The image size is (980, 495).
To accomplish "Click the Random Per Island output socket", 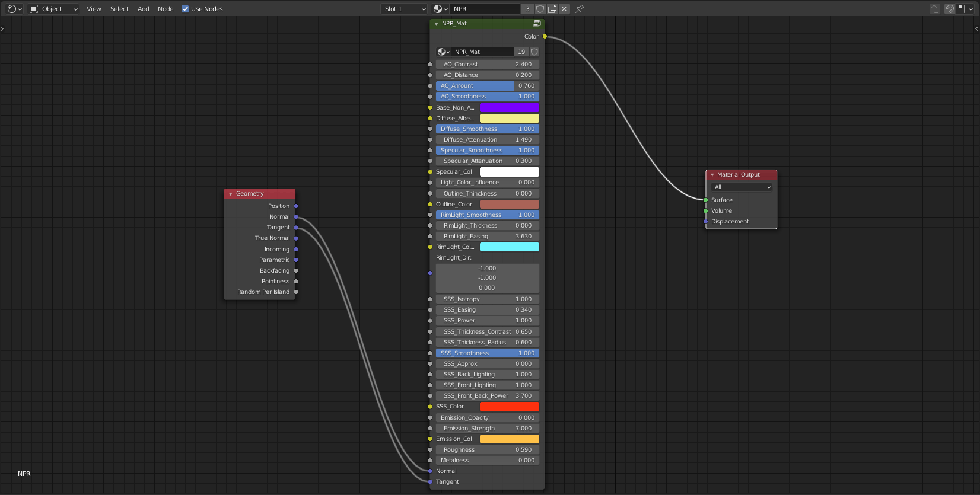I will click(296, 292).
